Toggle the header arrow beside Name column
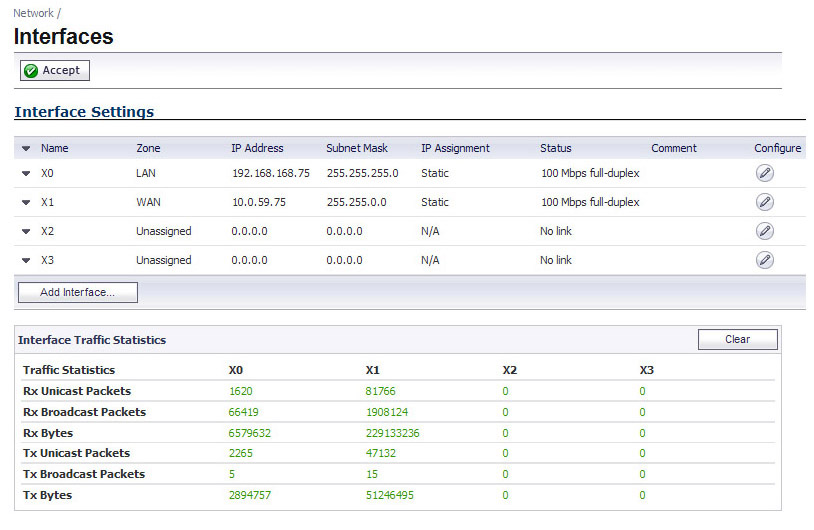Screen dimensions: 814x530 point(26,148)
